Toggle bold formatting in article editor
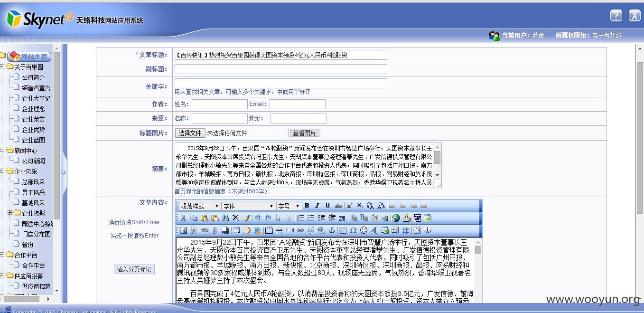 [307, 206]
